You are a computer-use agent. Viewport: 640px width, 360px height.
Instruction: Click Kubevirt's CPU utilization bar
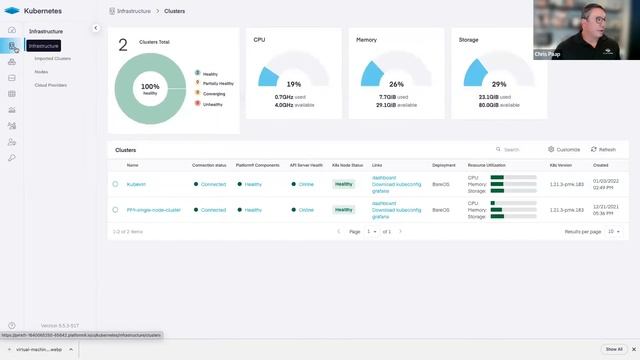[513, 178]
